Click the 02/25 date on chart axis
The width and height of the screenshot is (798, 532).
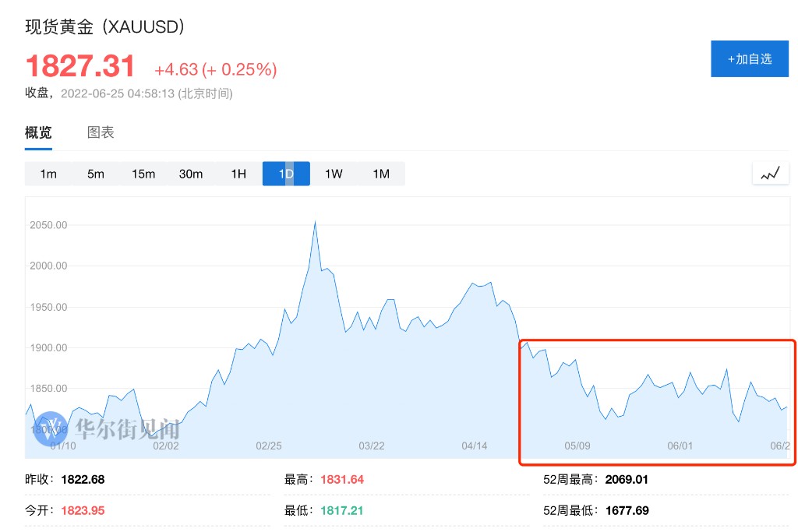click(x=269, y=446)
